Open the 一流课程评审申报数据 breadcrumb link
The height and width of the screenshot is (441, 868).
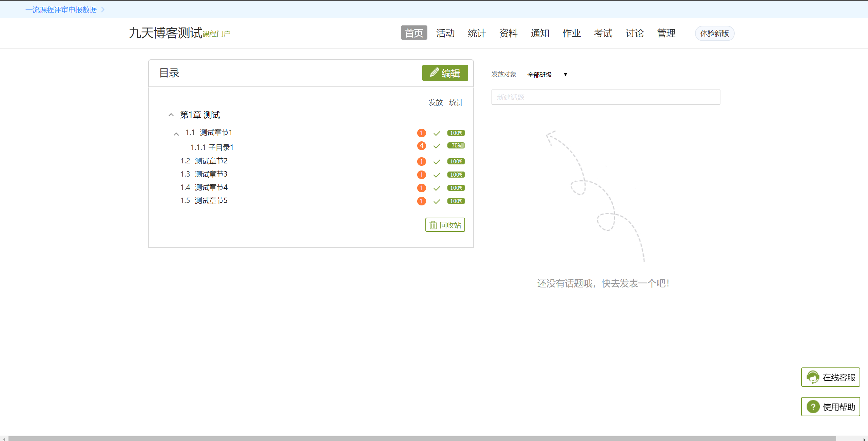[61, 9]
